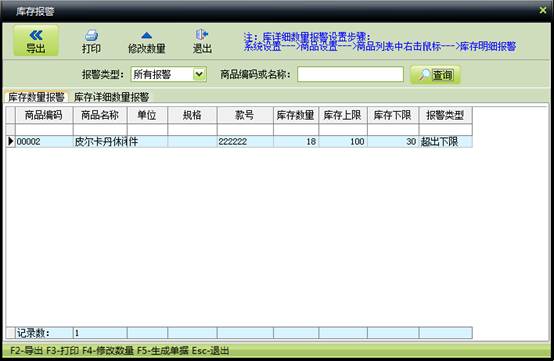Select the row indicator arrow for 00002
This screenshot has height=361, width=554.
pos(11,142)
